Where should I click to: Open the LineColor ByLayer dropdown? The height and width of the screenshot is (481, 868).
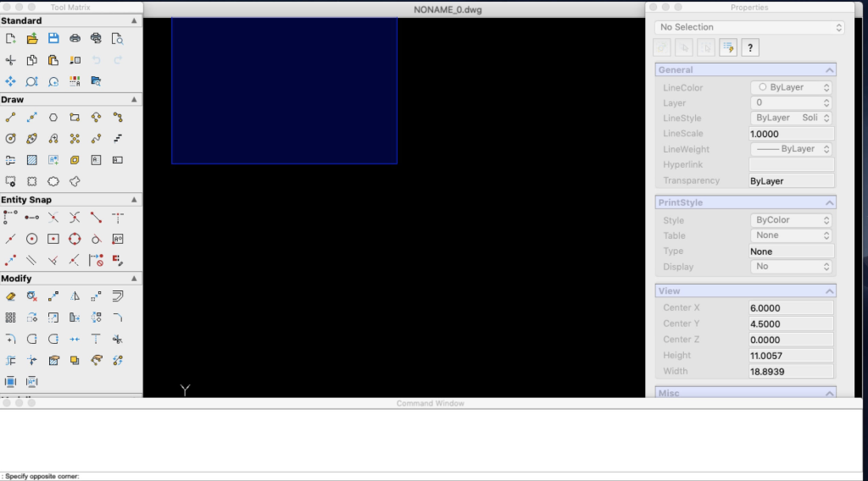[792, 87]
